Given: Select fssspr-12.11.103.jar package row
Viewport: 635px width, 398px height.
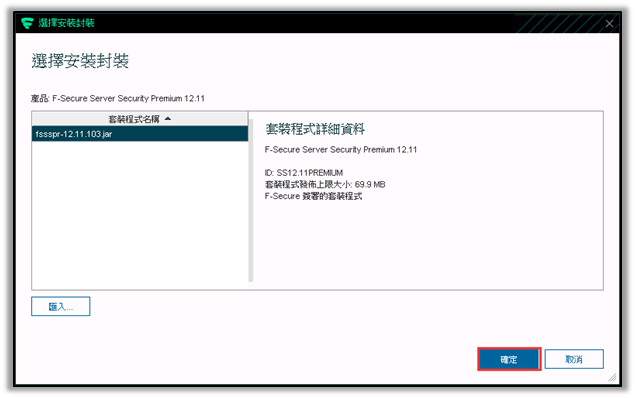Looking at the screenshot, I should [140, 134].
